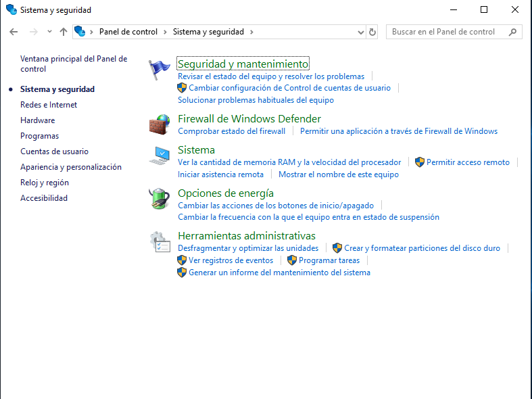
Task: Open Accesibilidad category
Action: click(x=44, y=198)
